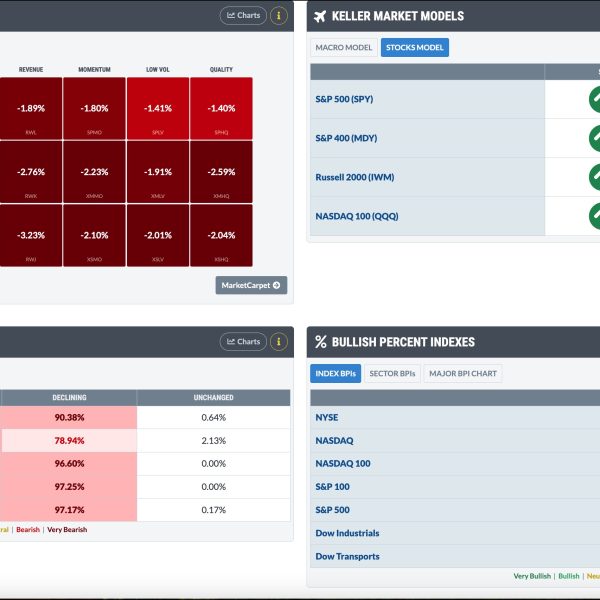Click the SPLV heatmap cell showing -1.41%
Viewport: 600px width, 600px height.
(158, 108)
